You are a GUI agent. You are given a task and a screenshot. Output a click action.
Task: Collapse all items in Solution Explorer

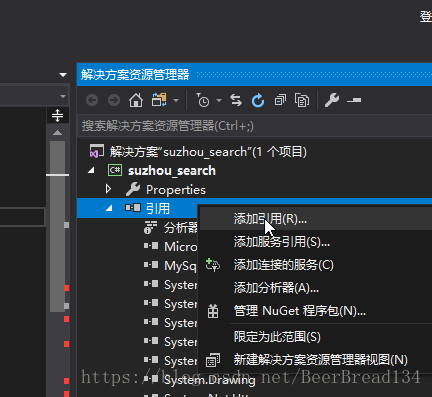pos(280,100)
